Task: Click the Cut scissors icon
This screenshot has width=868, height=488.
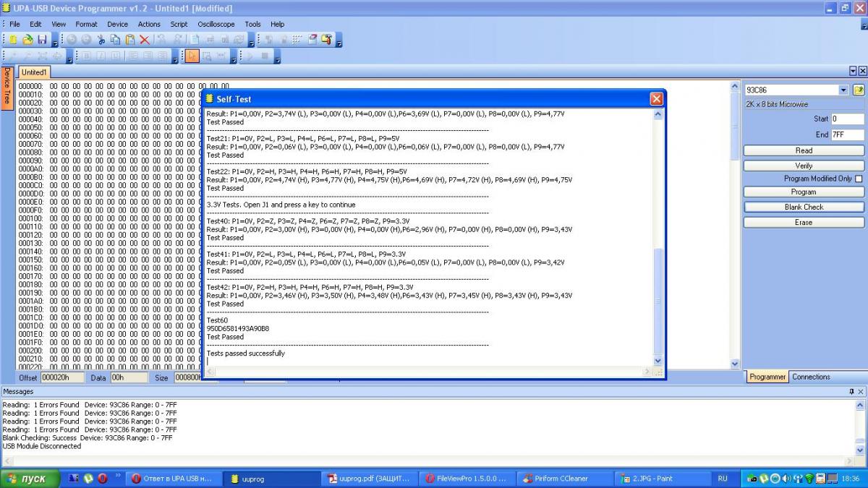Action: click(x=101, y=40)
